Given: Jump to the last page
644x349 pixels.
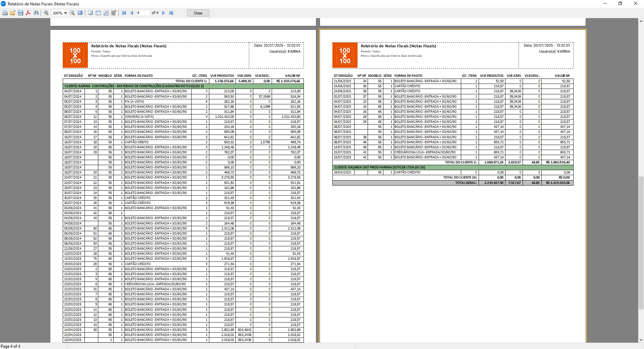Looking at the screenshot, I should point(171,13).
